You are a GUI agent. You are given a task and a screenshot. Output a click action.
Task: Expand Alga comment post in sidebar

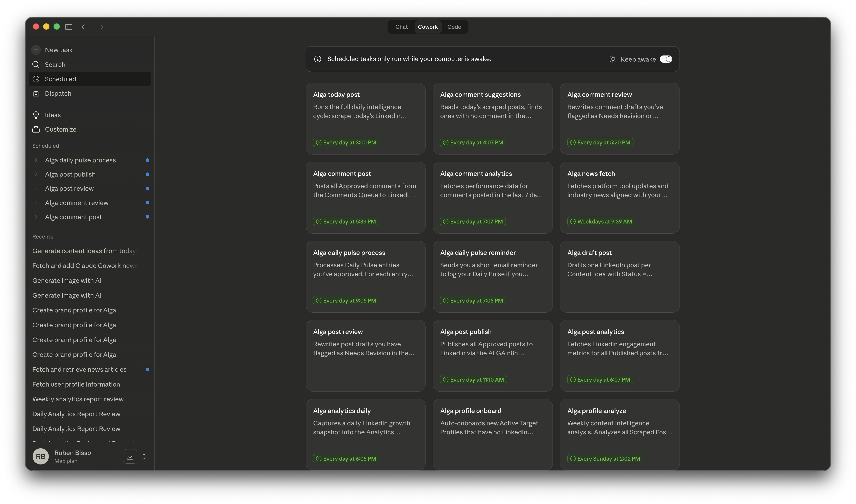(x=36, y=217)
